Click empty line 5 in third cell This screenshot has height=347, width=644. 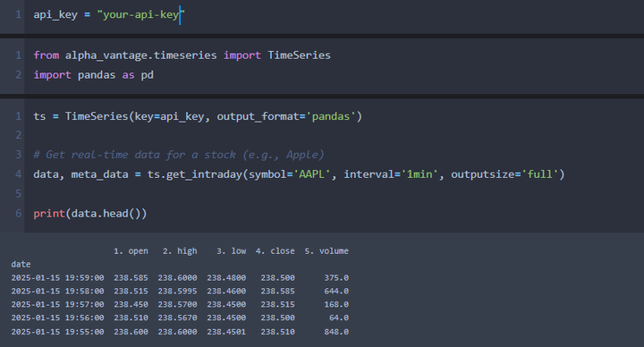(334, 193)
